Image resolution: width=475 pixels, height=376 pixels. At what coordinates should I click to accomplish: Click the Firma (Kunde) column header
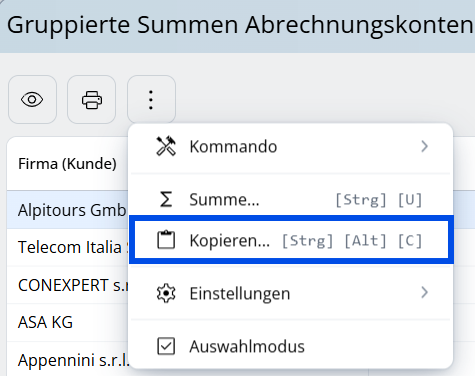[67, 164]
